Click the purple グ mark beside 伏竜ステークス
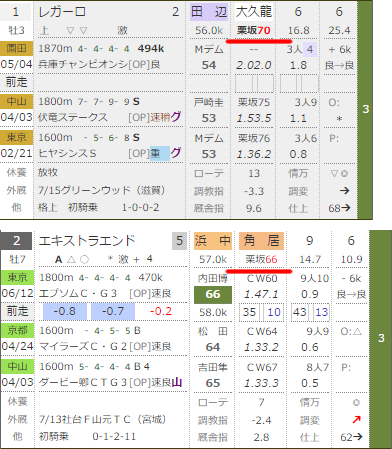 176,117
